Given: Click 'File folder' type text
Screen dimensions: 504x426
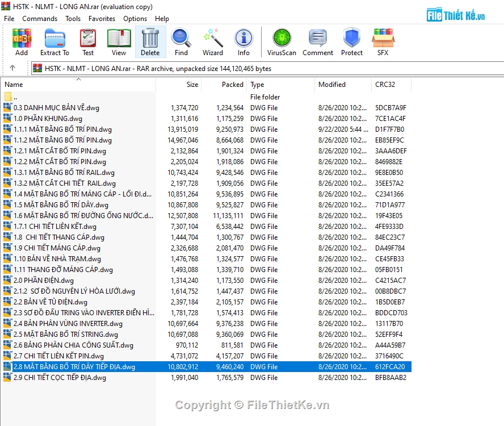Looking at the screenshot, I should [265, 97].
